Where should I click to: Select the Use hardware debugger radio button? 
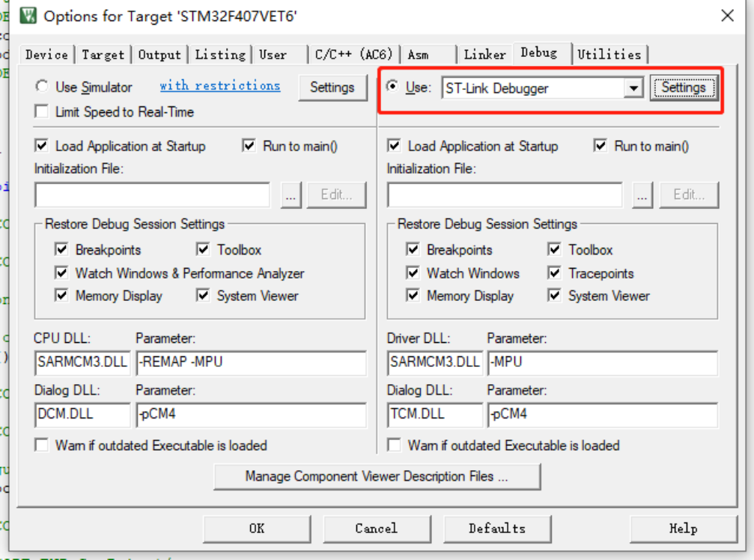coord(393,87)
